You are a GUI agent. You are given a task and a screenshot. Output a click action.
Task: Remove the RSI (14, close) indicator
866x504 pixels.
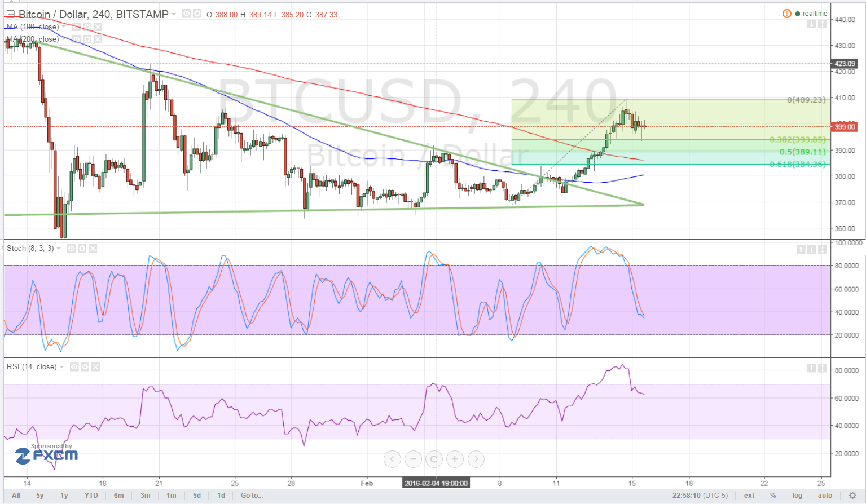[96, 366]
